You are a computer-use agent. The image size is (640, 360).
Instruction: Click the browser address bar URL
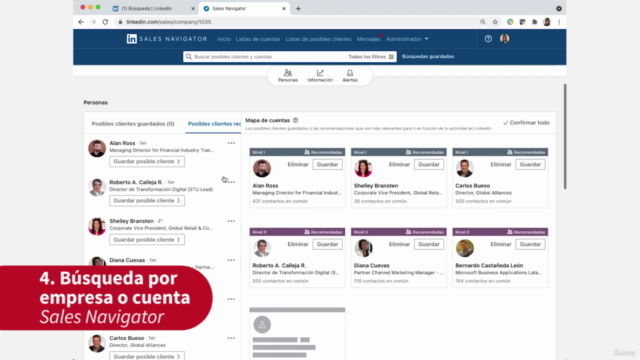(169, 22)
